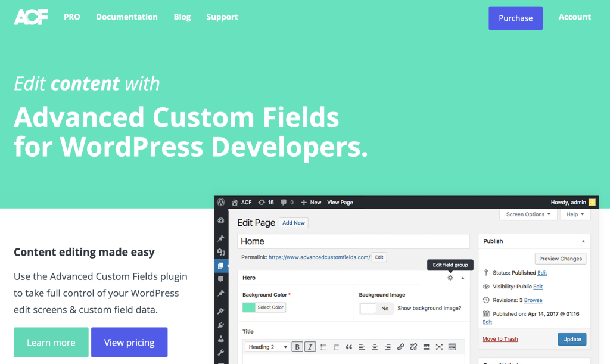Screen dimensions: 610x364
Task: Insert a bulleted list in Title editor
Action: (x=323, y=347)
